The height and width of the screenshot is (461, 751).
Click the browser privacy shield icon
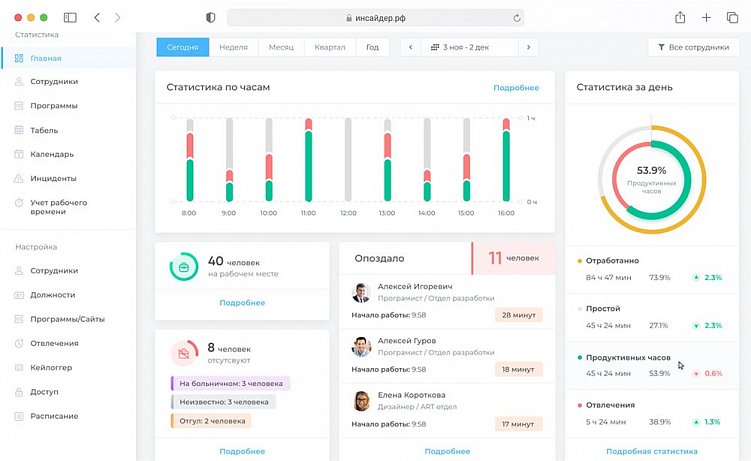pos(210,18)
